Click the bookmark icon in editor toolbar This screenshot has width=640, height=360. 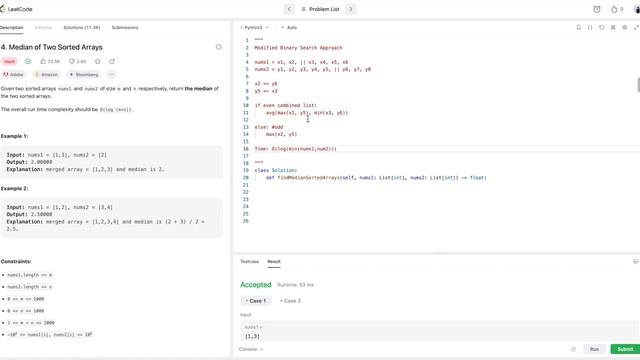coord(578,27)
